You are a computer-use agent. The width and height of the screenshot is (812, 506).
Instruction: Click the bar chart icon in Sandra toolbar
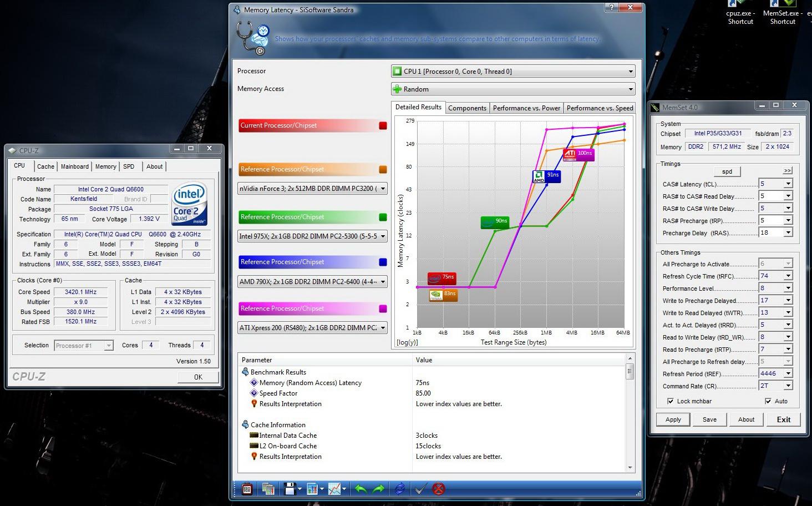(x=312, y=489)
